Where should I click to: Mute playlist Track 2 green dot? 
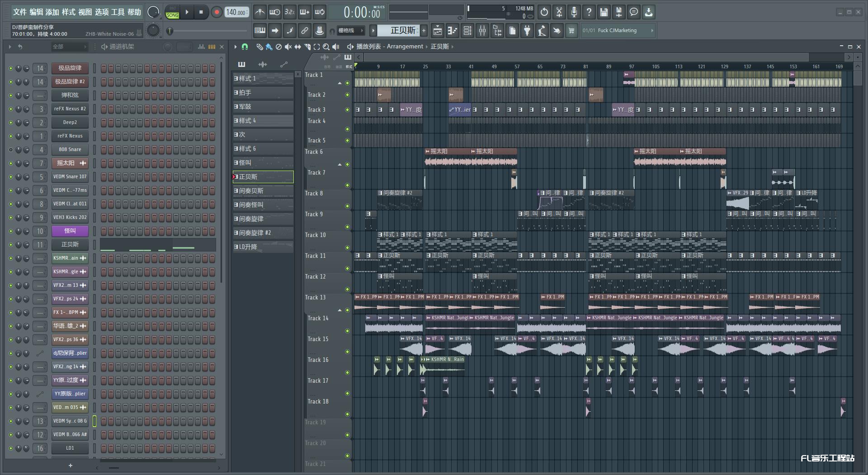point(347,95)
